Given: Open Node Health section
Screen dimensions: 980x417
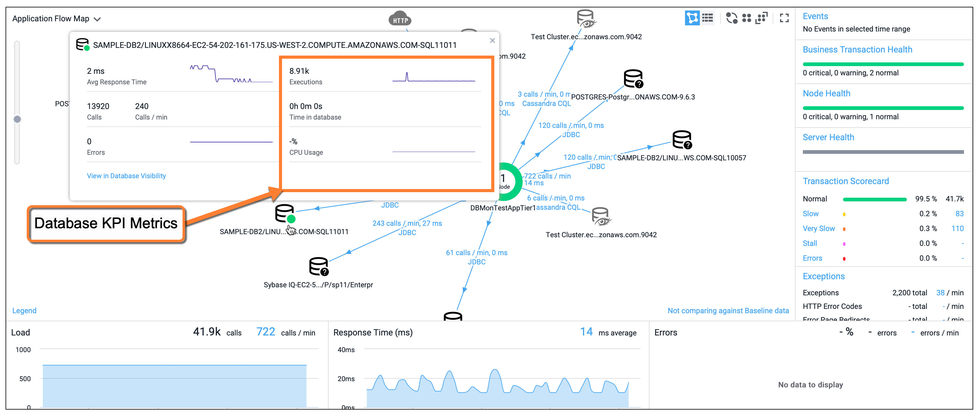Looking at the screenshot, I should (826, 93).
